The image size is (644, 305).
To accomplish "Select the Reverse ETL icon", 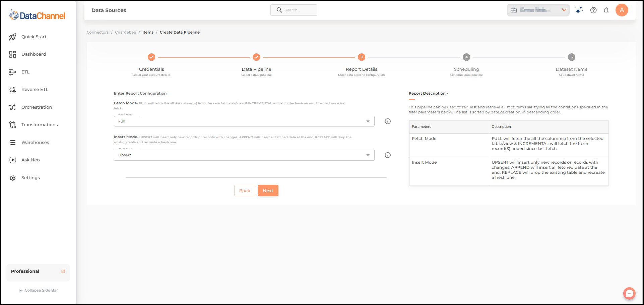I will click(x=13, y=90).
